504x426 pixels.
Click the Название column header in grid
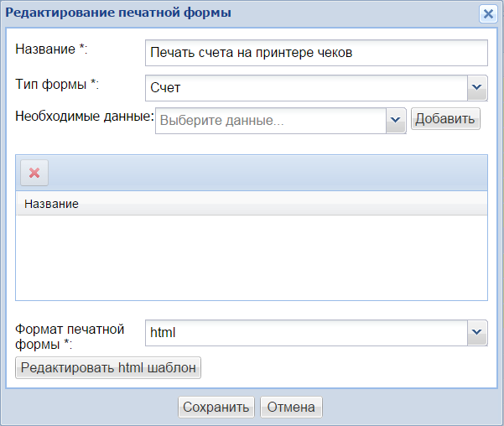point(51,204)
